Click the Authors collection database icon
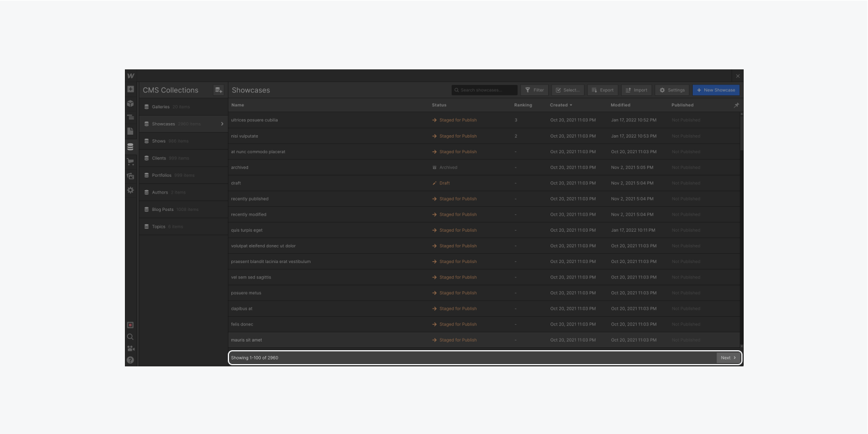This screenshot has width=868, height=434. [147, 192]
